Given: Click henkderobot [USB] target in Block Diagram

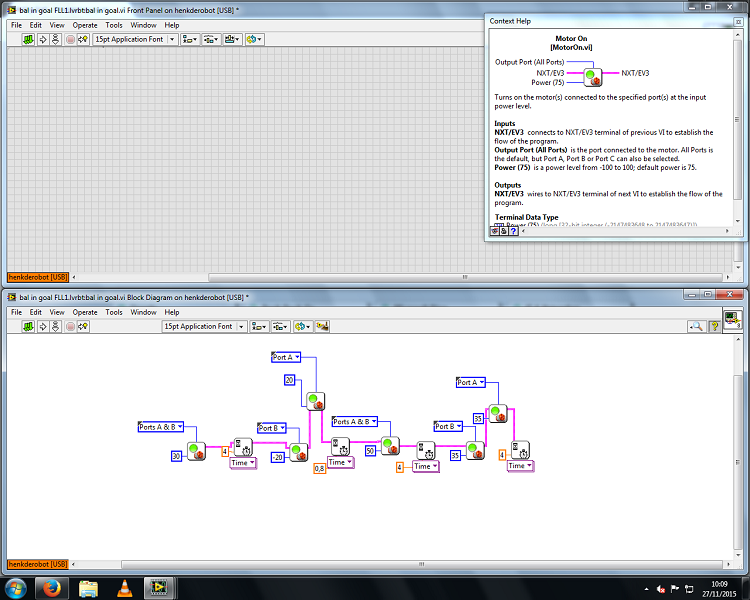Looking at the screenshot, I should (38, 564).
